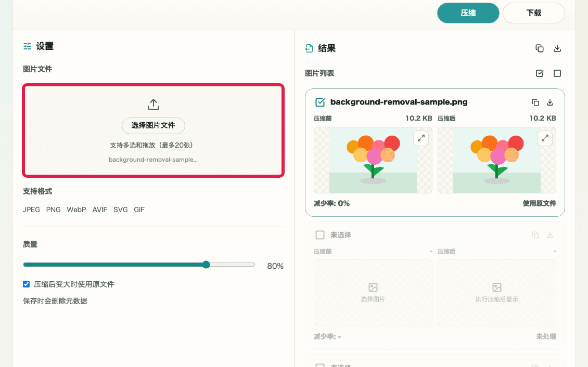Click the 10.2 KB size beside 压缩前
Viewport: 588px width, 367px height.
(x=418, y=119)
